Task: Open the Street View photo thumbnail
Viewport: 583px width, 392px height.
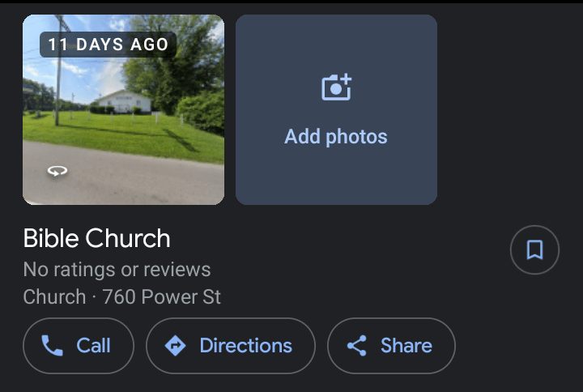Action: pyautogui.click(x=123, y=109)
